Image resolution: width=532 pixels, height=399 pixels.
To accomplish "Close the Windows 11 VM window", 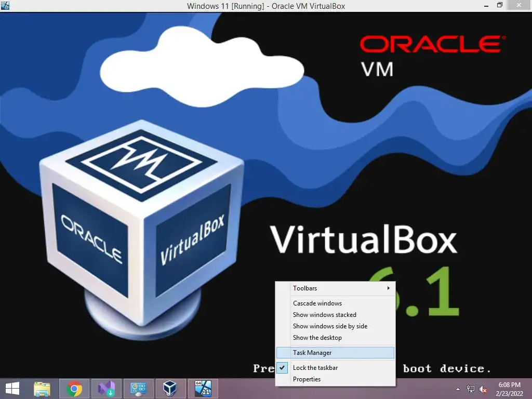I will point(519,5).
